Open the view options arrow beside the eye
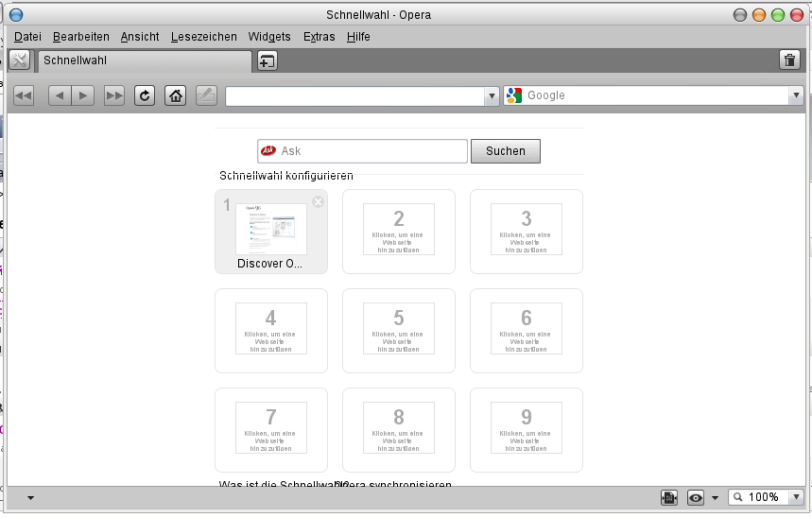Screen dimensions: 812x518 tap(716, 498)
